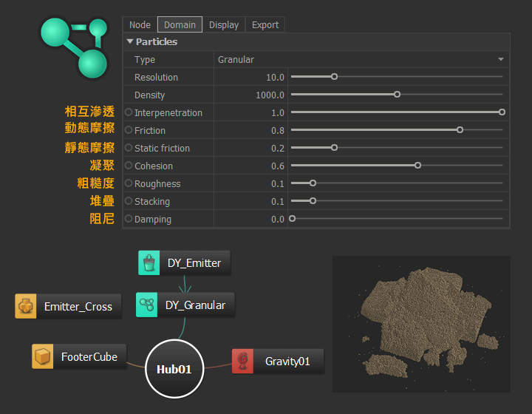
Task: Select the Hub01 circular hub node
Action: (174, 368)
